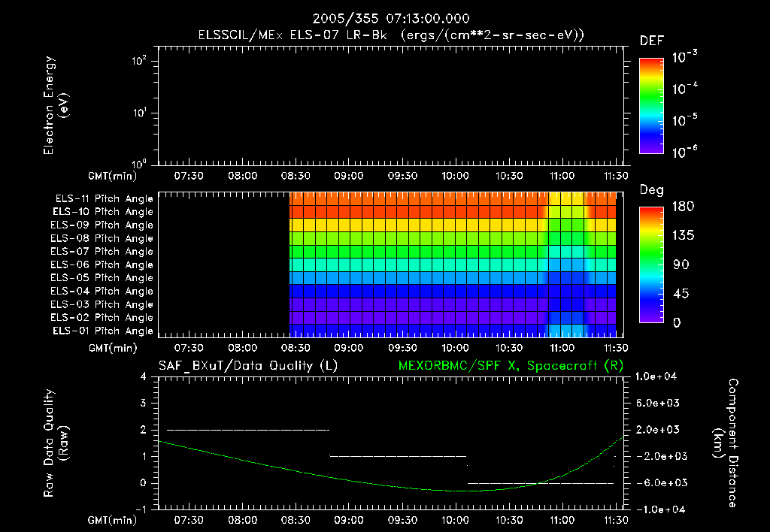
Task: Select the ELS-02 Pitch Angle row label
Action: click(102, 318)
